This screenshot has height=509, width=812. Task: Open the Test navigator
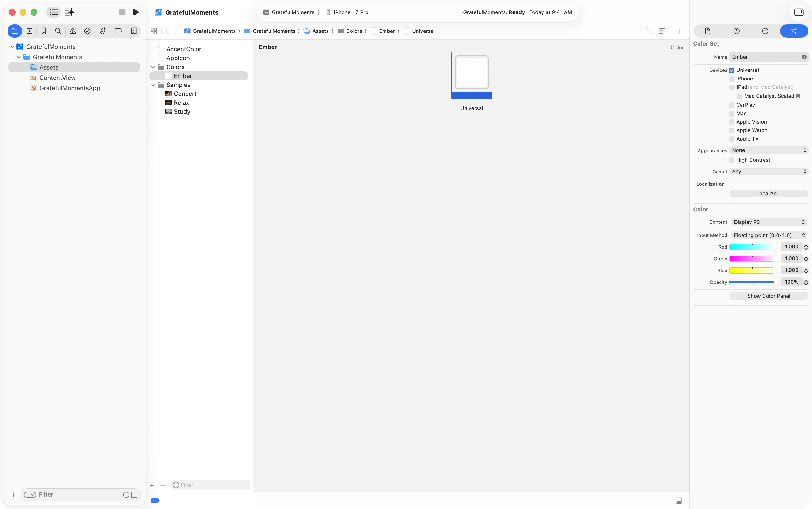click(87, 31)
